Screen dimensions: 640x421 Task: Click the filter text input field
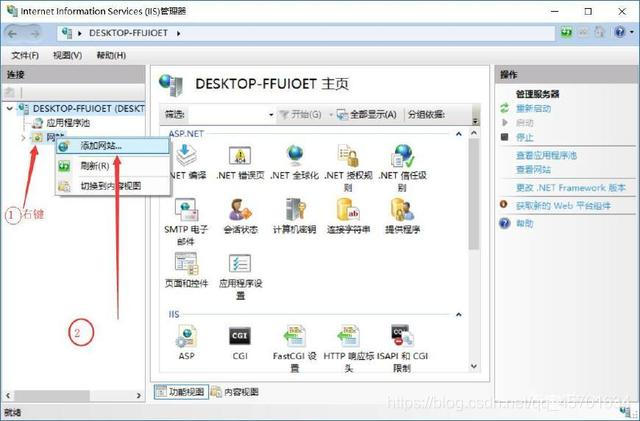(227, 115)
